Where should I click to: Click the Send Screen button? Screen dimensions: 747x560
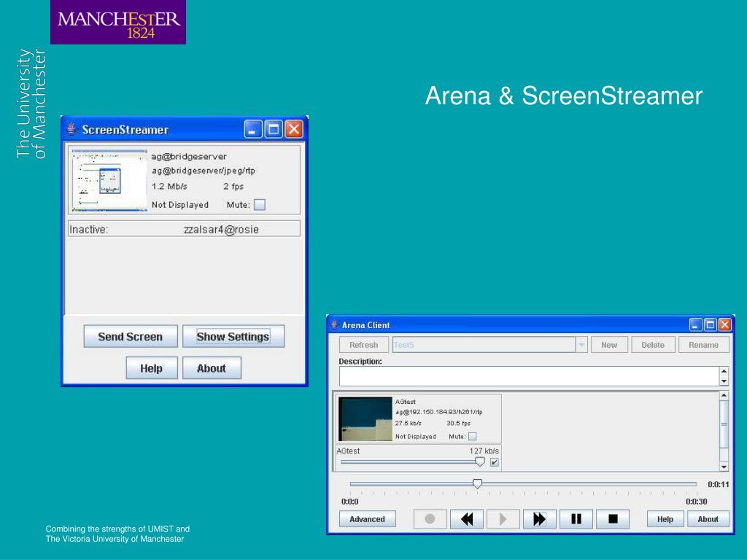point(131,337)
